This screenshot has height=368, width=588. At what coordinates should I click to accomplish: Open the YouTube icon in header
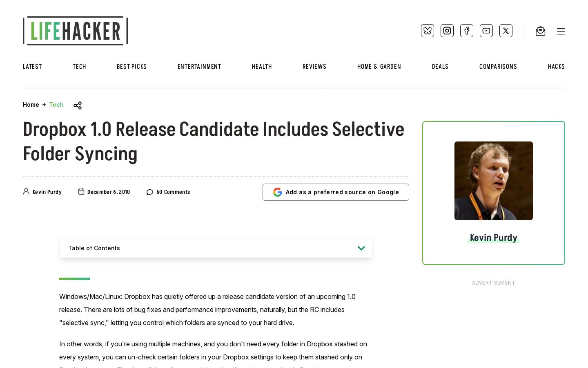coord(486,31)
